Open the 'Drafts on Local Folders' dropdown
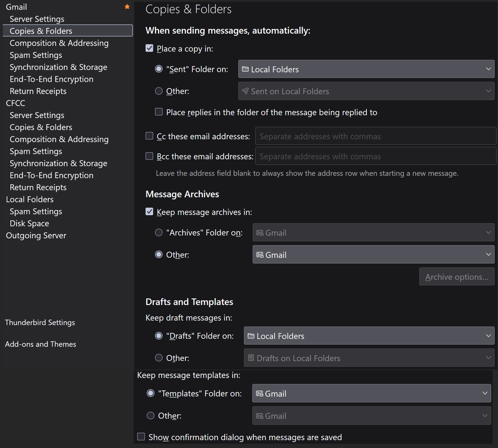 pyautogui.click(x=369, y=358)
